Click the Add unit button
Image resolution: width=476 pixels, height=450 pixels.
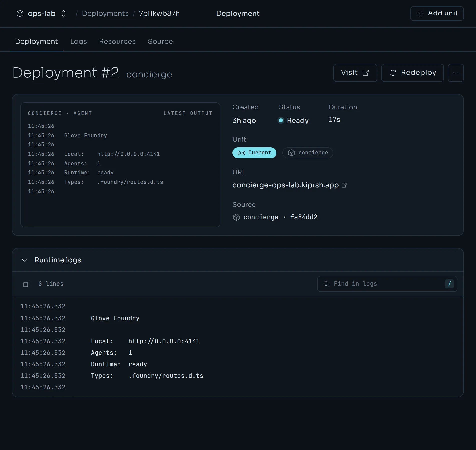(437, 13)
